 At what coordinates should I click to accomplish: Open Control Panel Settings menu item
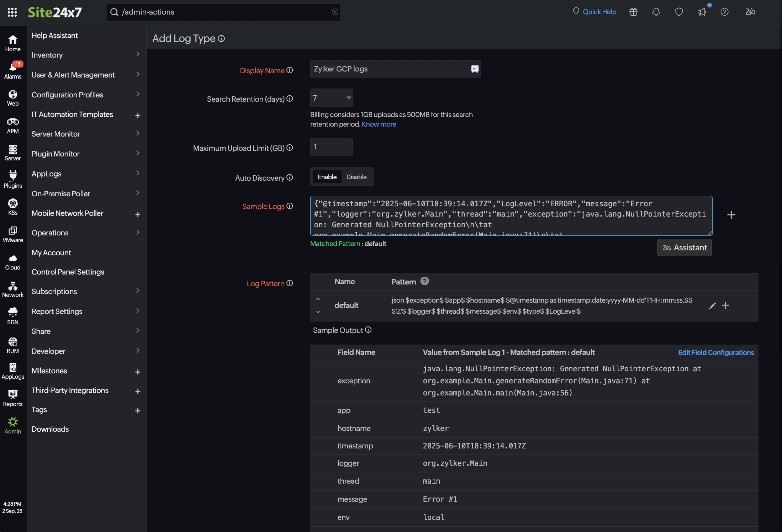pyautogui.click(x=68, y=272)
